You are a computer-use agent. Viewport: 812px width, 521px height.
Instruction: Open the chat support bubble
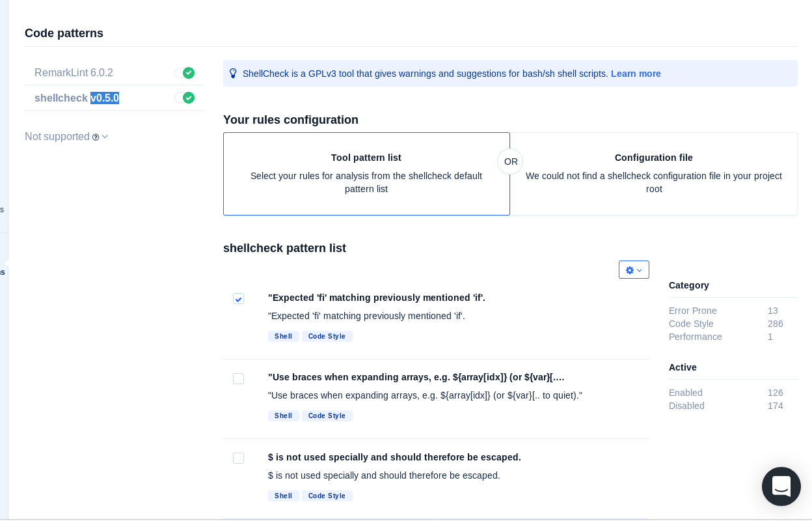781,486
